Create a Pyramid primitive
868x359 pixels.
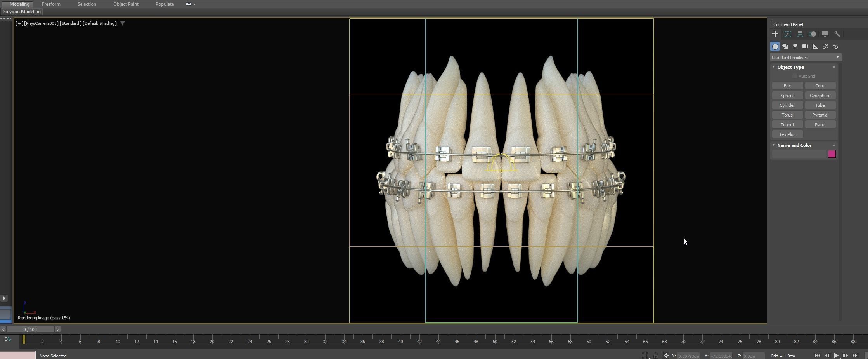coord(820,115)
